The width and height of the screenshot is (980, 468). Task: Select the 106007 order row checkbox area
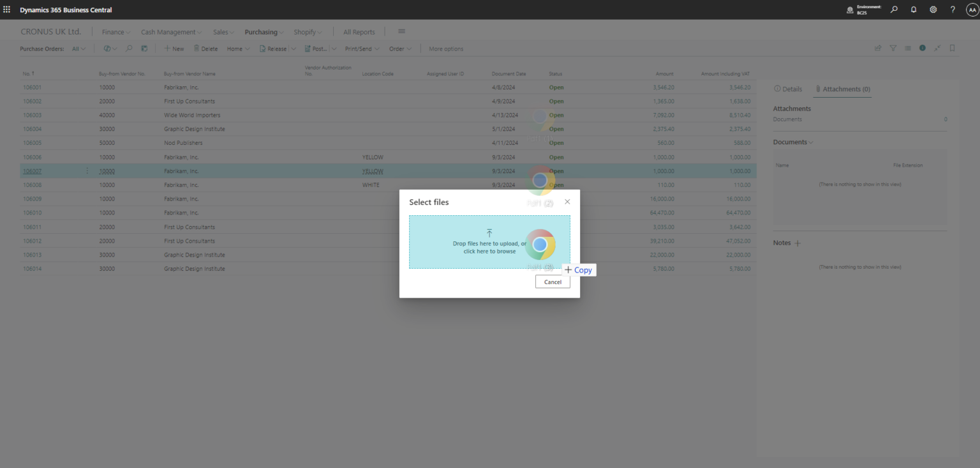tap(32, 170)
